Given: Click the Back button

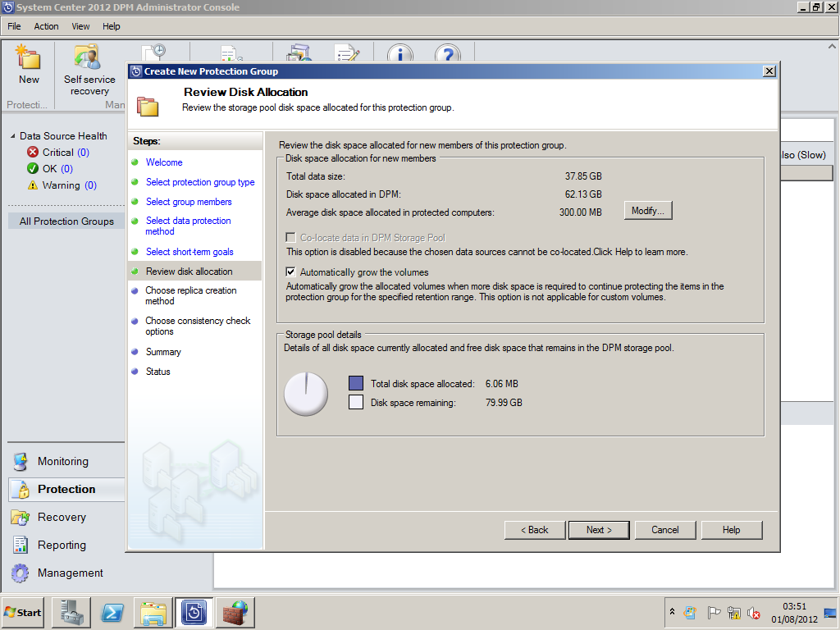Looking at the screenshot, I should pos(535,530).
